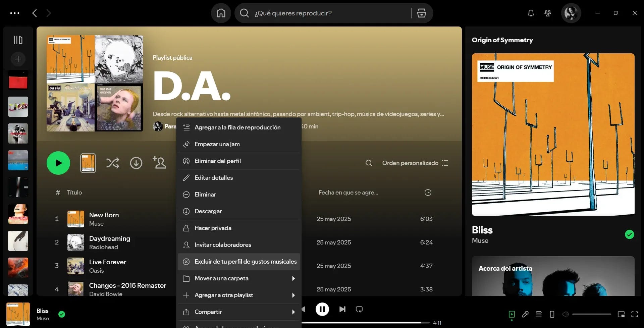
Task: Open the user profile avatar
Action: [571, 13]
